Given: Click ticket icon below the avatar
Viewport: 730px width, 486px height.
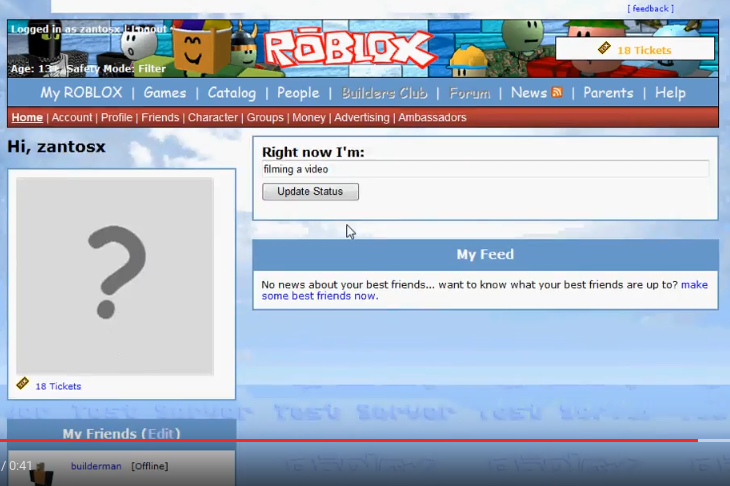Looking at the screenshot, I should [x=22, y=383].
